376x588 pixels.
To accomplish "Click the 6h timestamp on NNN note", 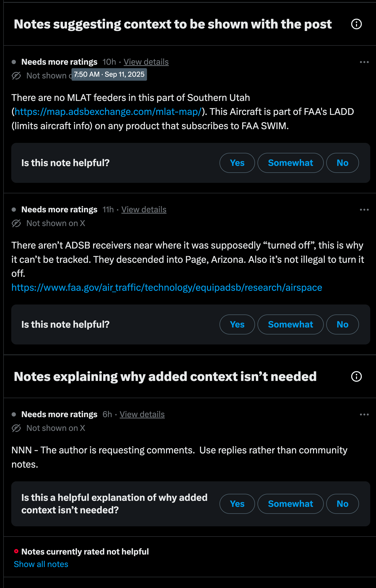I will [107, 414].
